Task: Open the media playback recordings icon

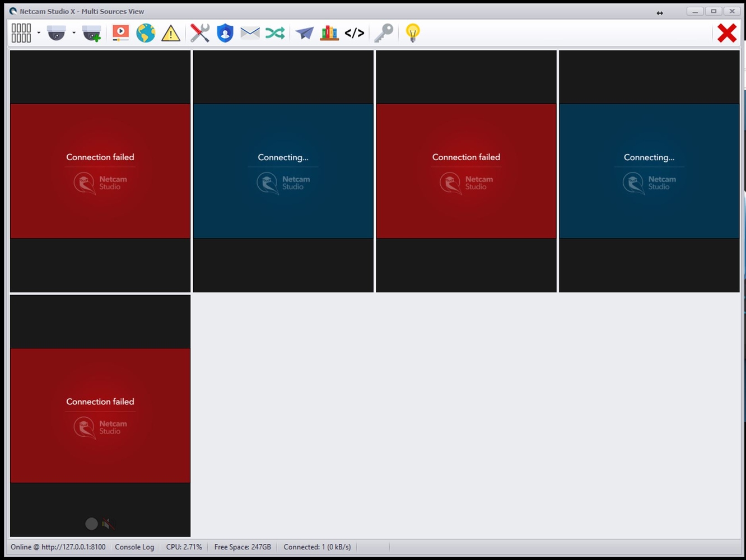Action: pyautogui.click(x=120, y=33)
